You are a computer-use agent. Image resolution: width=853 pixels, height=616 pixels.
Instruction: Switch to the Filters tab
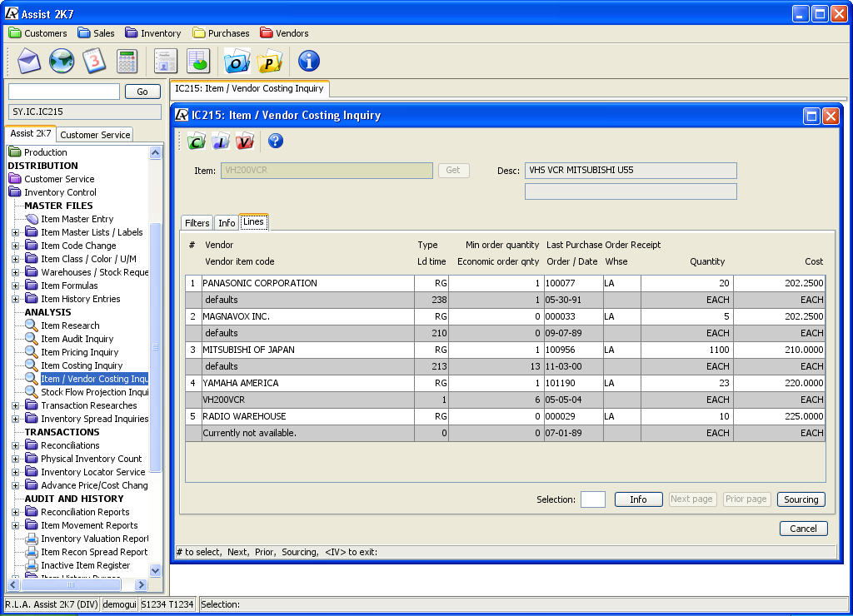[x=197, y=223]
